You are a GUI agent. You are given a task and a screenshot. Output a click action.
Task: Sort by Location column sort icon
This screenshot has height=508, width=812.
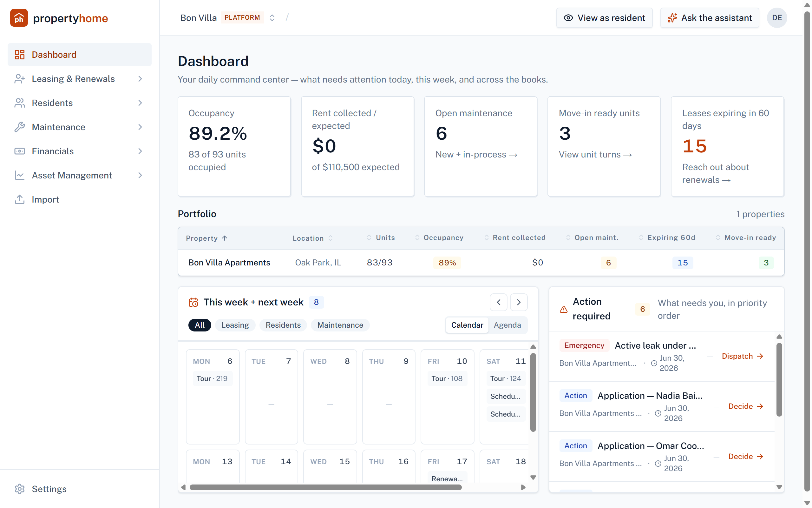[x=331, y=238]
